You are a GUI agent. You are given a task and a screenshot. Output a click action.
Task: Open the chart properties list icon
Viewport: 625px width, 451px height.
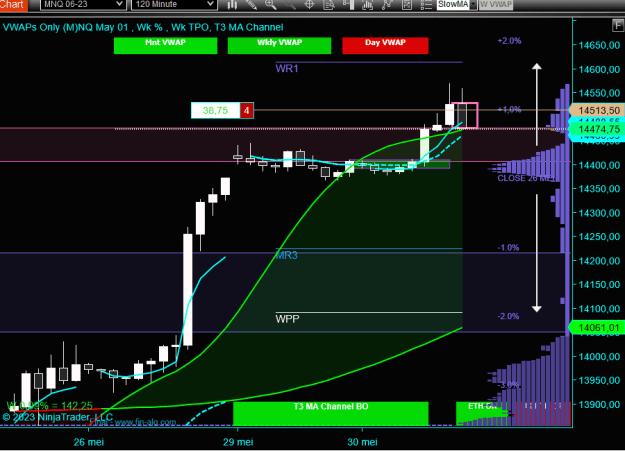click(x=426, y=4)
